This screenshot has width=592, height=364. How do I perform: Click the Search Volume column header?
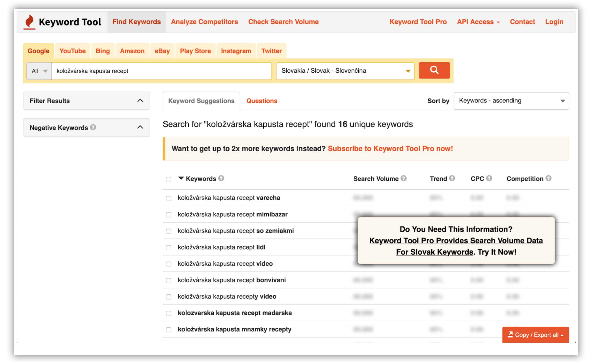[376, 179]
